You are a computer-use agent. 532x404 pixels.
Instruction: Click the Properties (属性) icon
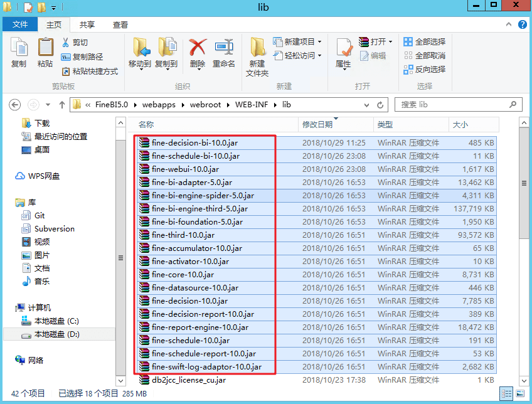(344, 48)
